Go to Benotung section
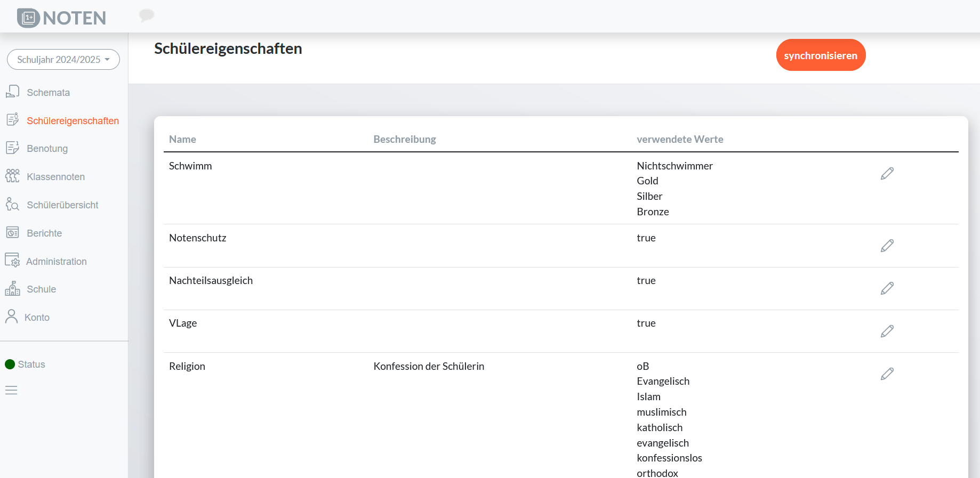This screenshot has width=980, height=478. click(47, 149)
